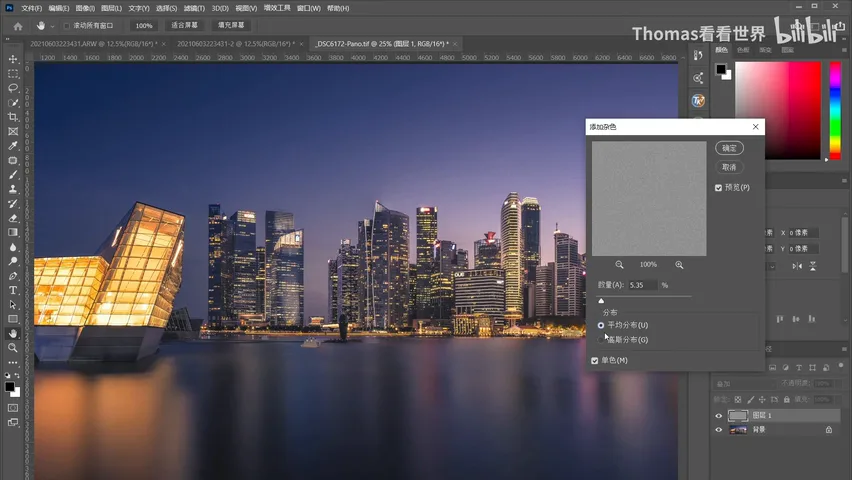The image size is (852, 480).
Task: Open the 滤镜(T) menu
Action: coord(194,8)
